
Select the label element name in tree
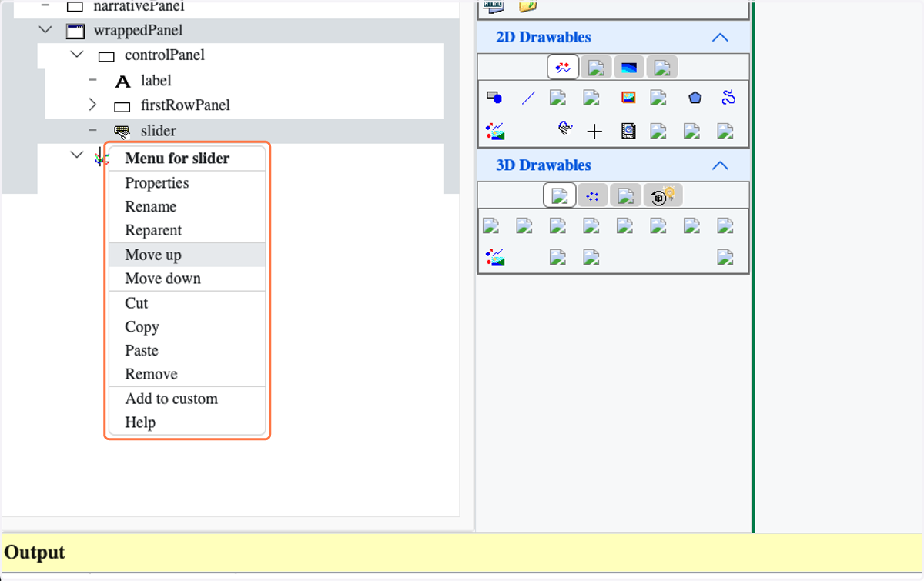156,81
